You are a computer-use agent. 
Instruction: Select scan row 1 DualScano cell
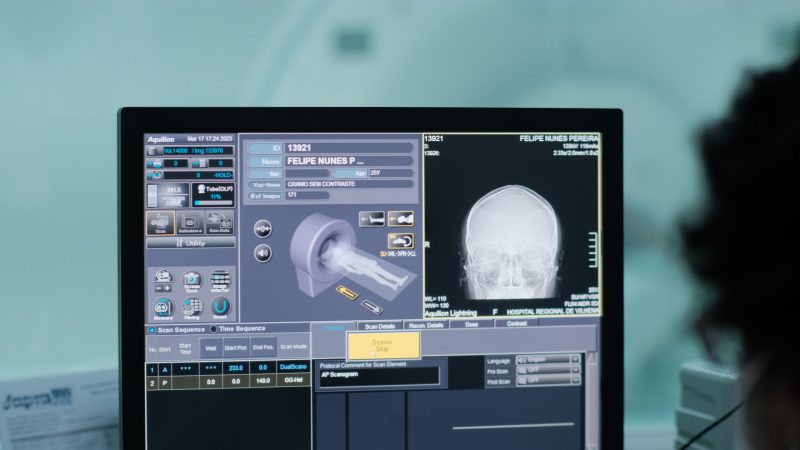click(293, 367)
